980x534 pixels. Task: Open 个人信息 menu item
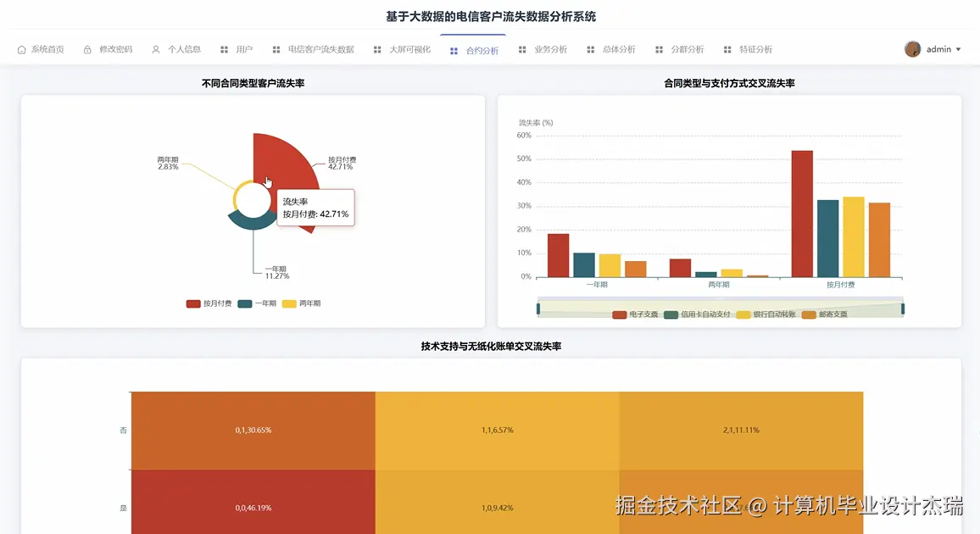pyautogui.click(x=184, y=49)
